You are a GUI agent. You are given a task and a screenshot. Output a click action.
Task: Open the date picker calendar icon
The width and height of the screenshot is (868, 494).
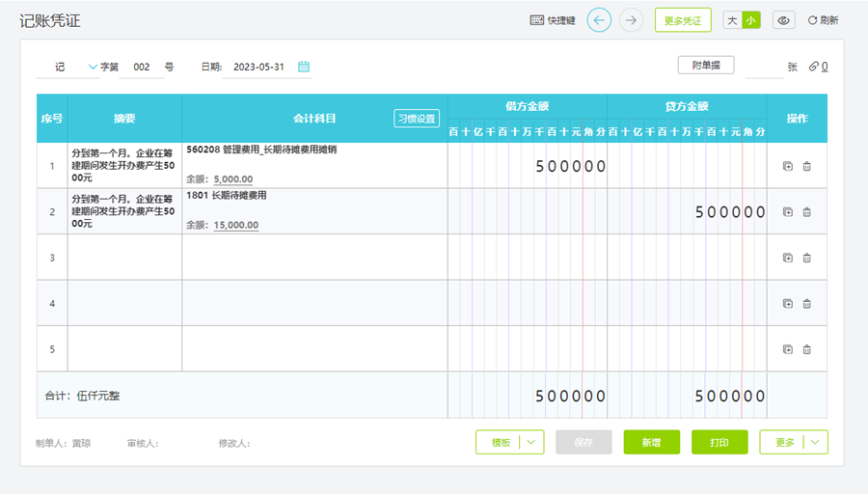pos(304,67)
